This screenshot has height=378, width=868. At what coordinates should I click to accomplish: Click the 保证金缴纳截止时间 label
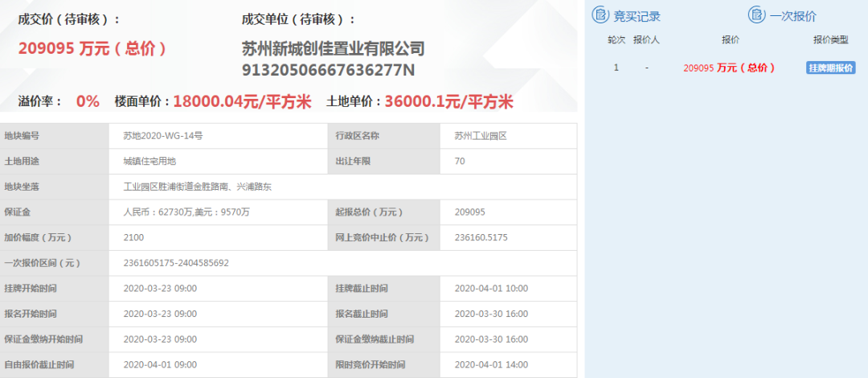click(x=375, y=339)
